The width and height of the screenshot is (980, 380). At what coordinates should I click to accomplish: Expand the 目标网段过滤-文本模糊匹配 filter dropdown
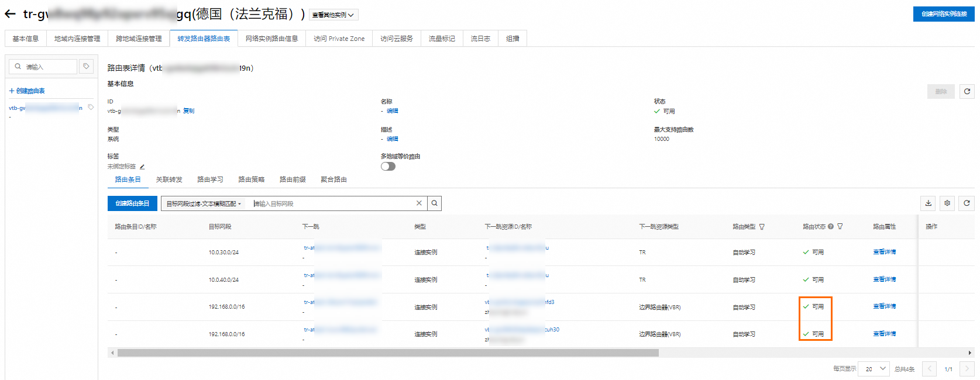coord(204,203)
